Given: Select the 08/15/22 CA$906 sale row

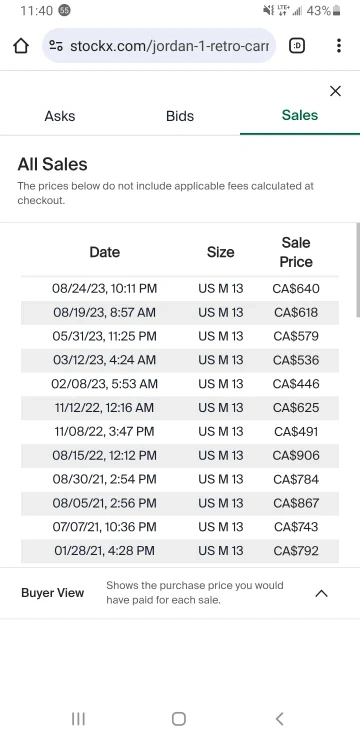Looking at the screenshot, I should [180, 456].
